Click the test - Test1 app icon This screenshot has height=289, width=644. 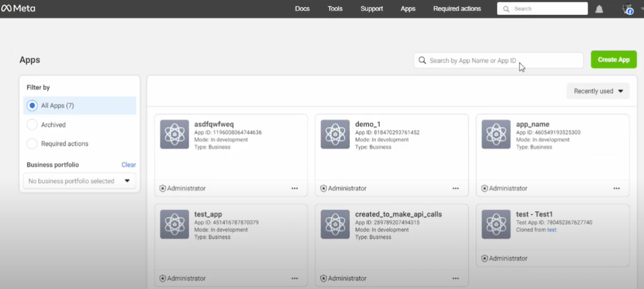[496, 224]
